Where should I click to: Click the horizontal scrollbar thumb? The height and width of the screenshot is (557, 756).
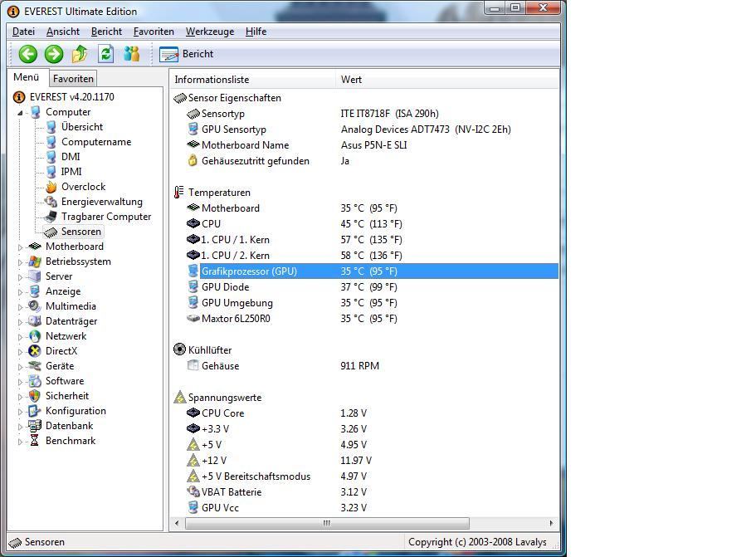click(327, 523)
